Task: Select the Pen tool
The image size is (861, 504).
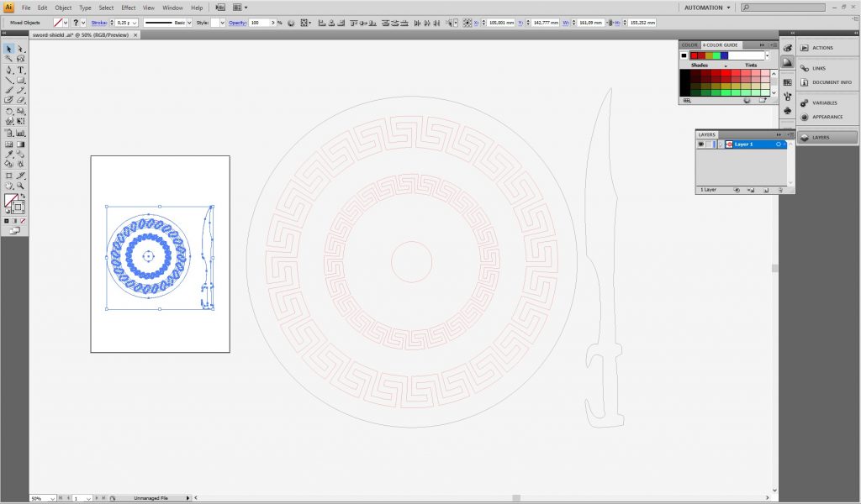Action: click(9, 71)
